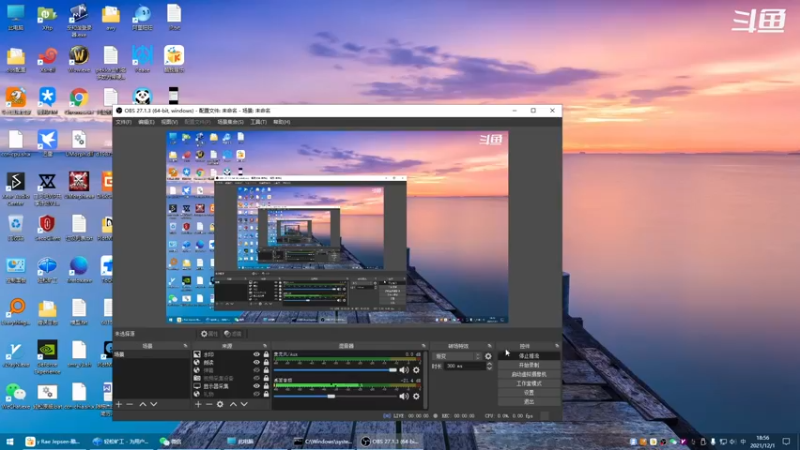Toggle visibility eye of the 显示器采集 source
800x450 pixels.
[257, 386]
